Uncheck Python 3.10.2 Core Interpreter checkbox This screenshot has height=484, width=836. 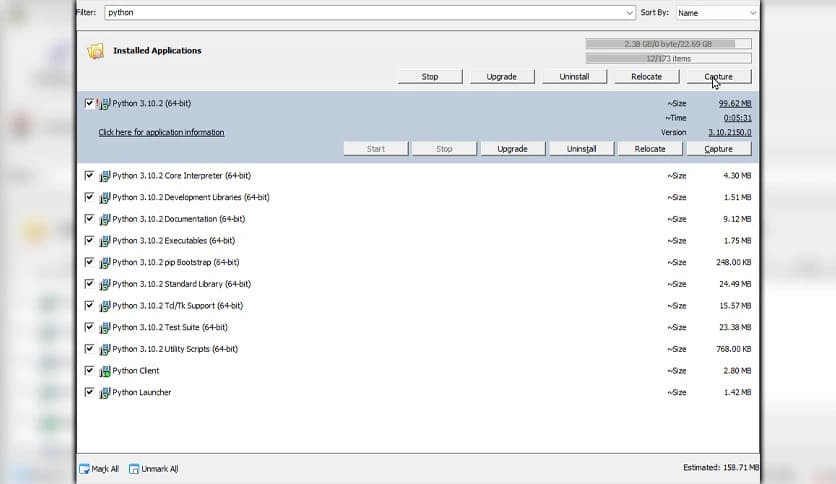pyautogui.click(x=89, y=175)
